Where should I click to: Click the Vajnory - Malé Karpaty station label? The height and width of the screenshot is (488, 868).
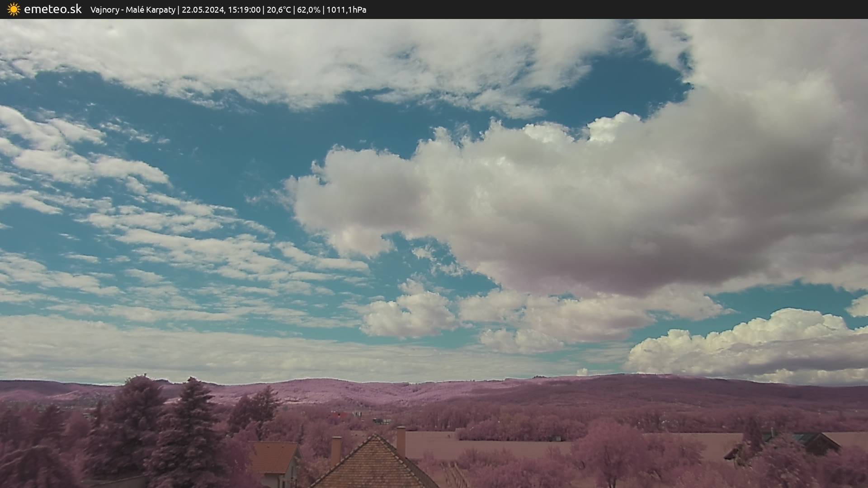coord(132,9)
